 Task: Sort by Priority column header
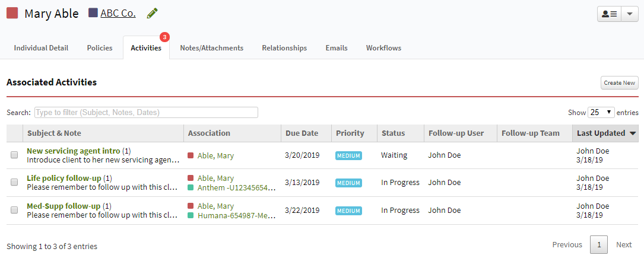[354, 133]
